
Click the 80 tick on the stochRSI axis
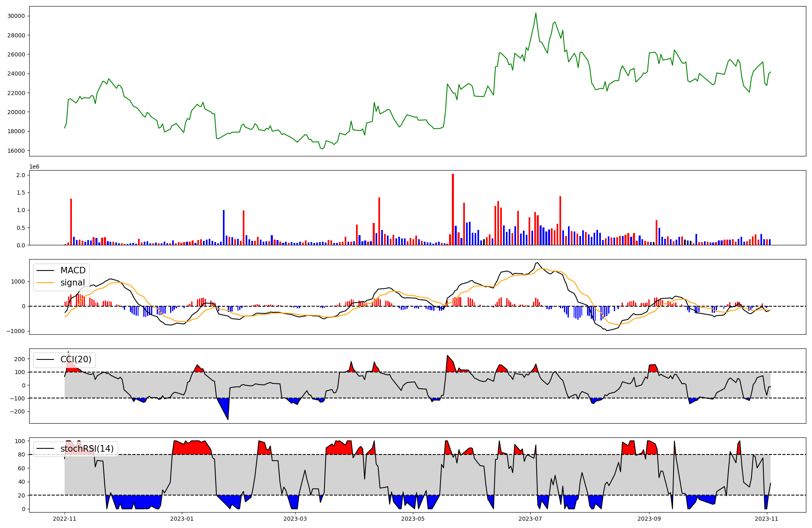pos(22,454)
